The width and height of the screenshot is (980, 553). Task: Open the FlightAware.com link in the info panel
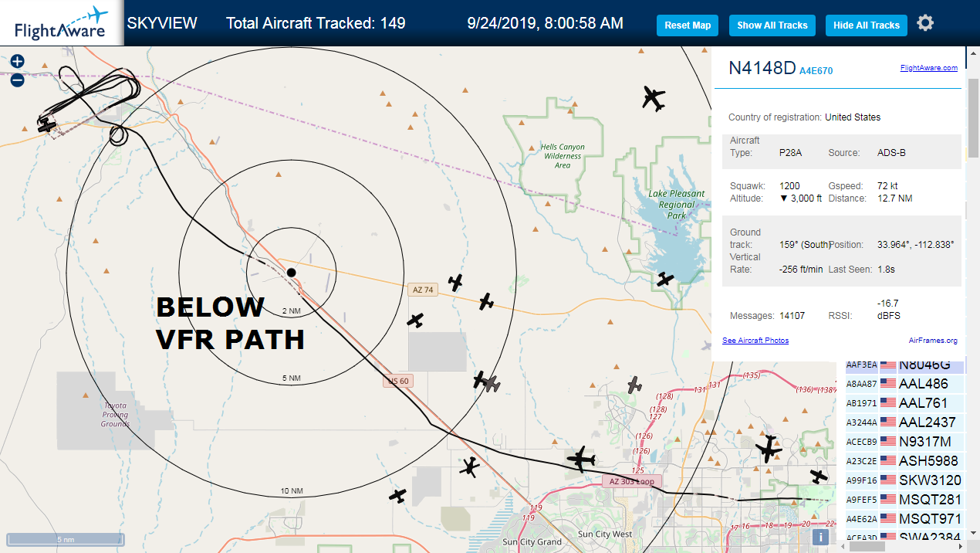click(928, 68)
